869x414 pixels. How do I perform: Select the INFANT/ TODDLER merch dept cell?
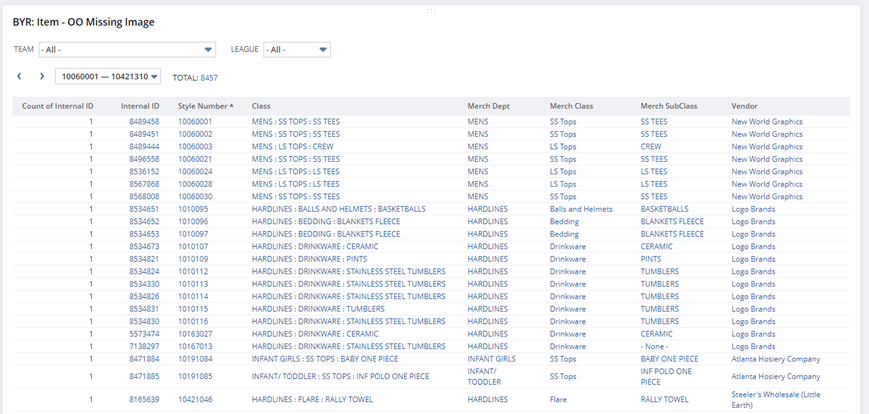(x=484, y=376)
